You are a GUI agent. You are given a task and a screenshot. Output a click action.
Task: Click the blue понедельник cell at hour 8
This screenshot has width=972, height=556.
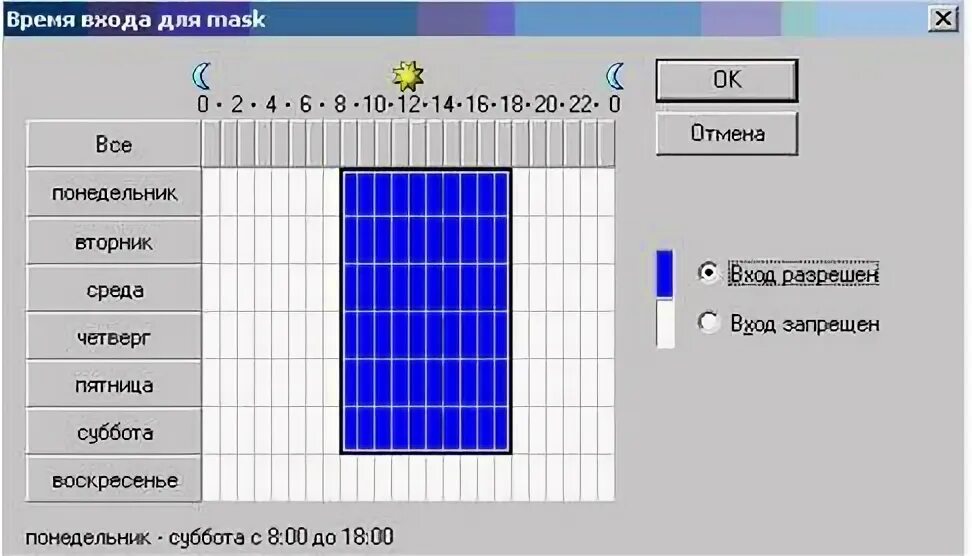click(x=349, y=193)
